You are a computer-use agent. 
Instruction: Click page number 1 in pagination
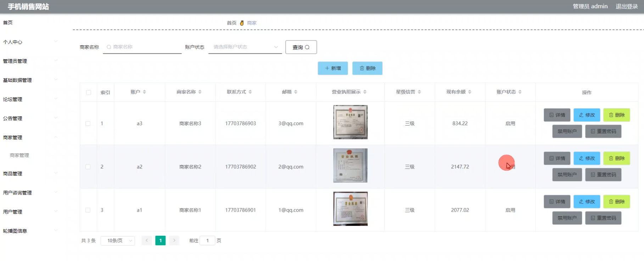[161, 240]
